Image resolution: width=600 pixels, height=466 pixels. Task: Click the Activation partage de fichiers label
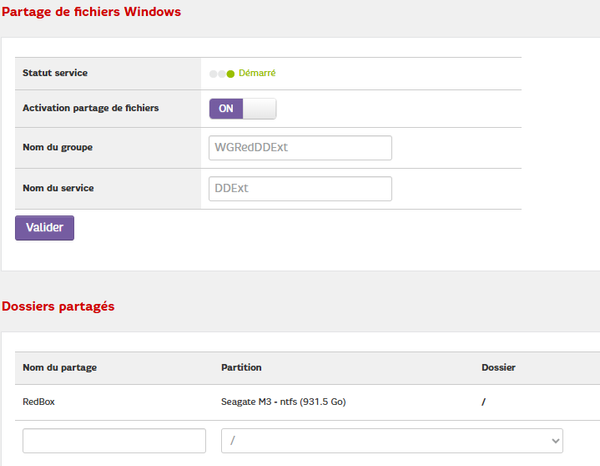click(x=90, y=108)
